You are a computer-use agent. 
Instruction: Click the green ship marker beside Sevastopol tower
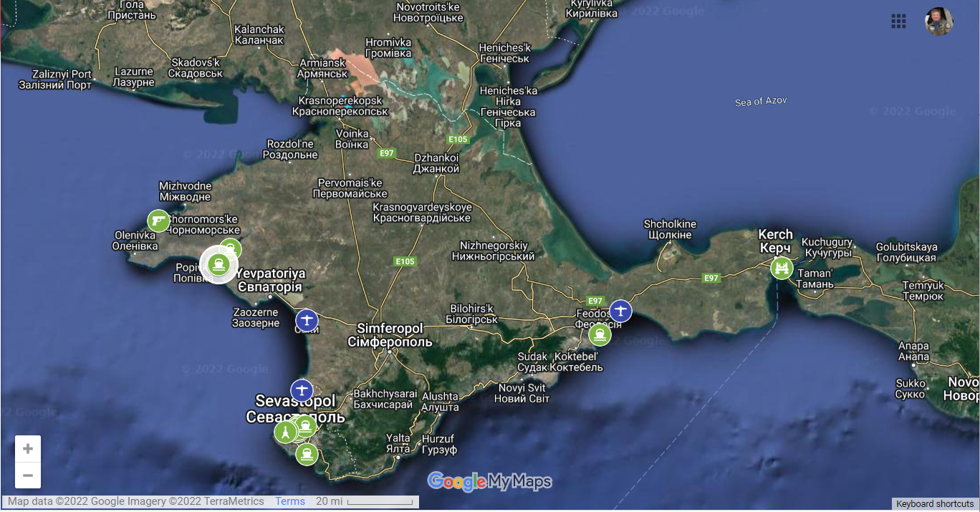tap(306, 427)
